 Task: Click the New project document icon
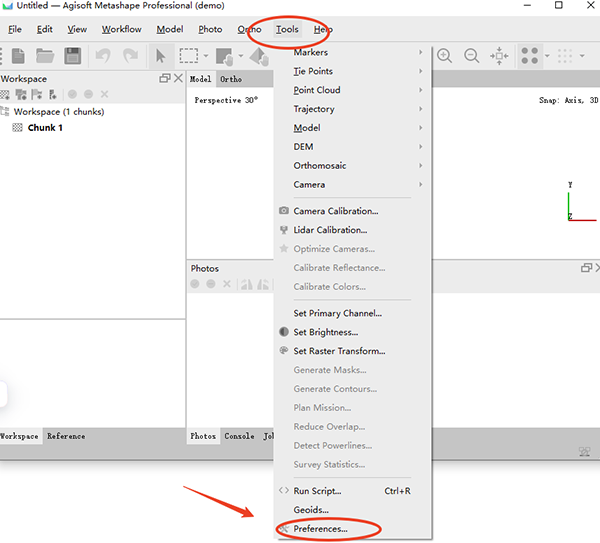coord(18,56)
